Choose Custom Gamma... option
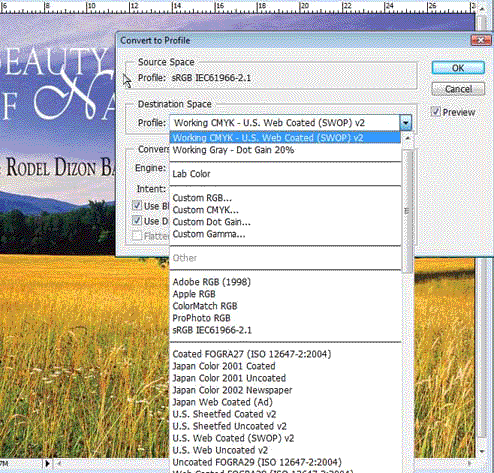The height and width of the screenshot is (473, 494). coord(285,234)
